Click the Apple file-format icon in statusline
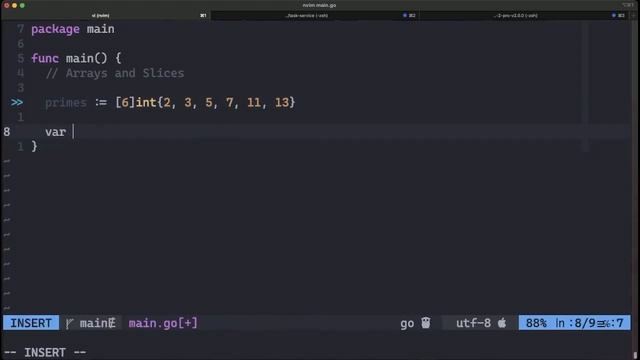The image size is (640, 360). pos(502,323)
